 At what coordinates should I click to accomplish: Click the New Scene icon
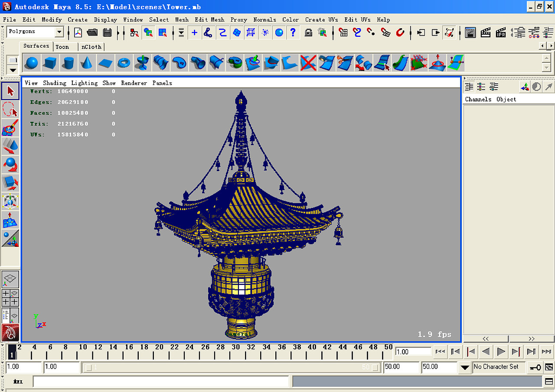pyautogui.click(x=78, y=32)
